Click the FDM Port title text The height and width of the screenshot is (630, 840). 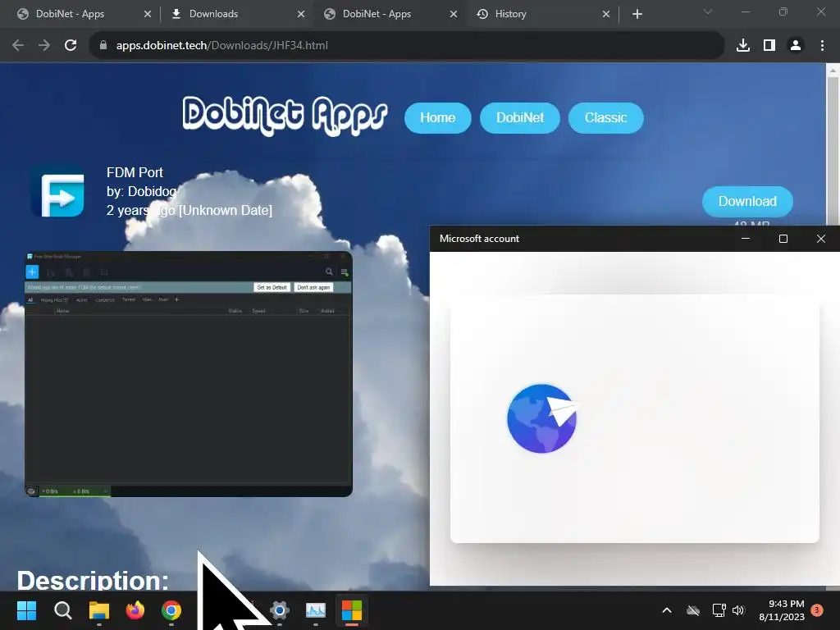tap(135, 172)
